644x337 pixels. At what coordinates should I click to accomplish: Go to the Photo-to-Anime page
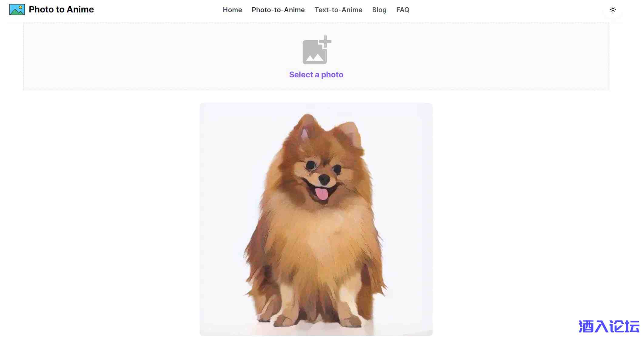pos(278,10)
